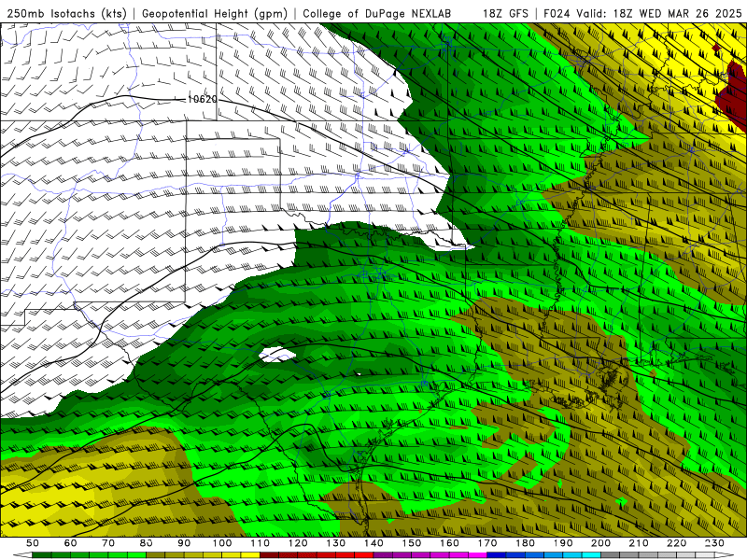Click the 150 value on the color scale
The image size is (747, 560).
pyautogui.click(x=412, y=543)
